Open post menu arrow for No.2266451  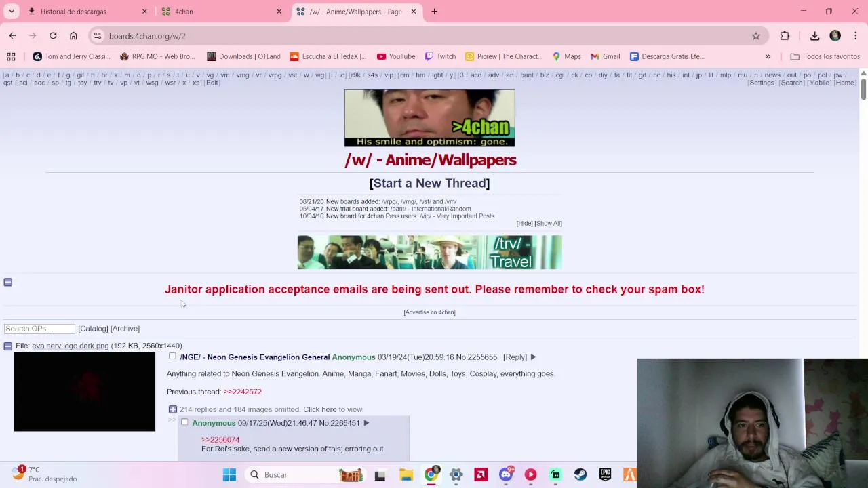click(x=366, y=423)
